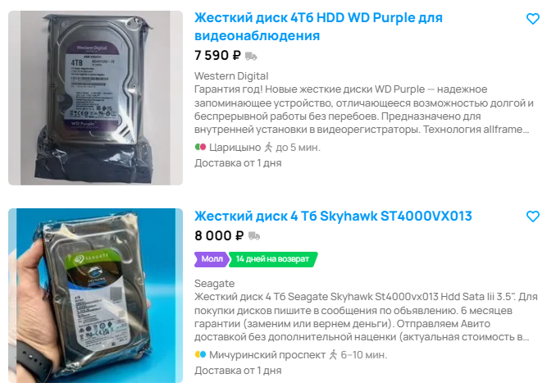This screenshot has height=392, width=556.
Task: Select the Western Digital brand text
Action: [x=231, y=76]
